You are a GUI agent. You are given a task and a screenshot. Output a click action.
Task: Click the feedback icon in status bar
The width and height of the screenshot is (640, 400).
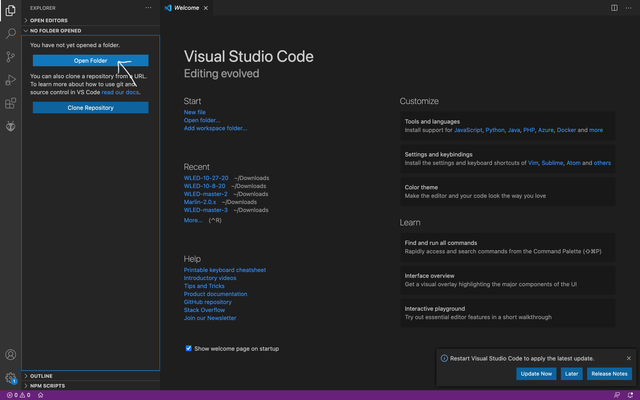pyautogui.click(x=617, y=395)
